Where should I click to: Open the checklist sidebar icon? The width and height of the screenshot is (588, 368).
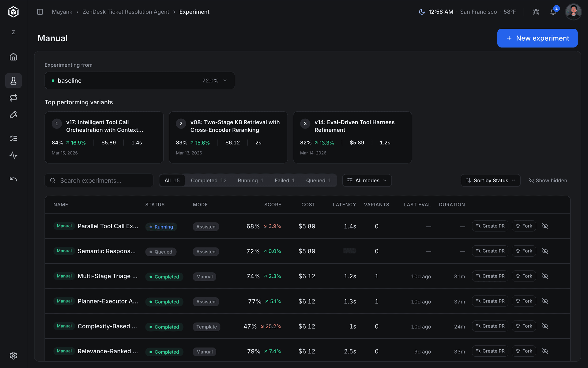tap(13, 139)
